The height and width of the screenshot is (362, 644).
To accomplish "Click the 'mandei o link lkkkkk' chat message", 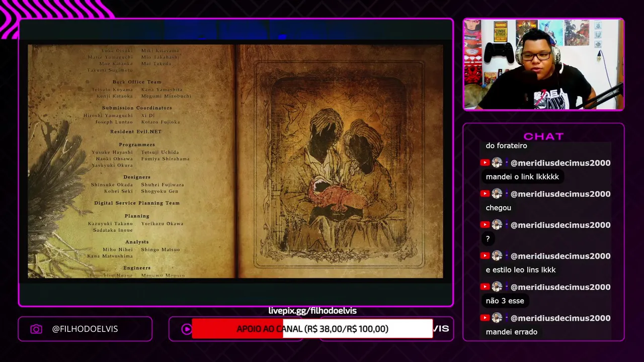I will click(x=522, y=176).
